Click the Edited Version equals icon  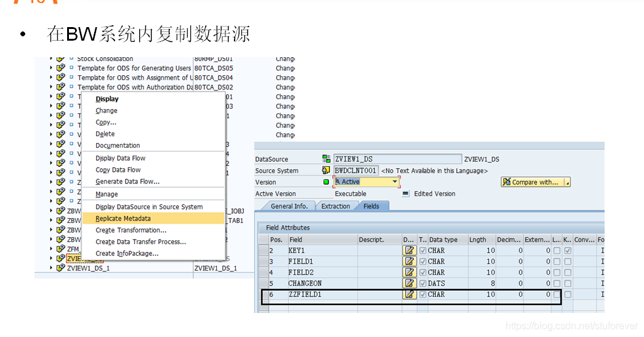click(405, 193)
